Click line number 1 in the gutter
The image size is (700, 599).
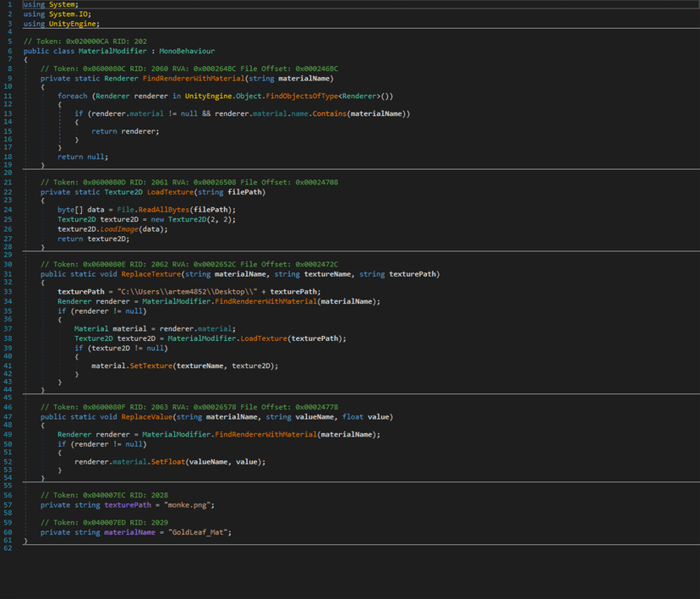point(9,4)
